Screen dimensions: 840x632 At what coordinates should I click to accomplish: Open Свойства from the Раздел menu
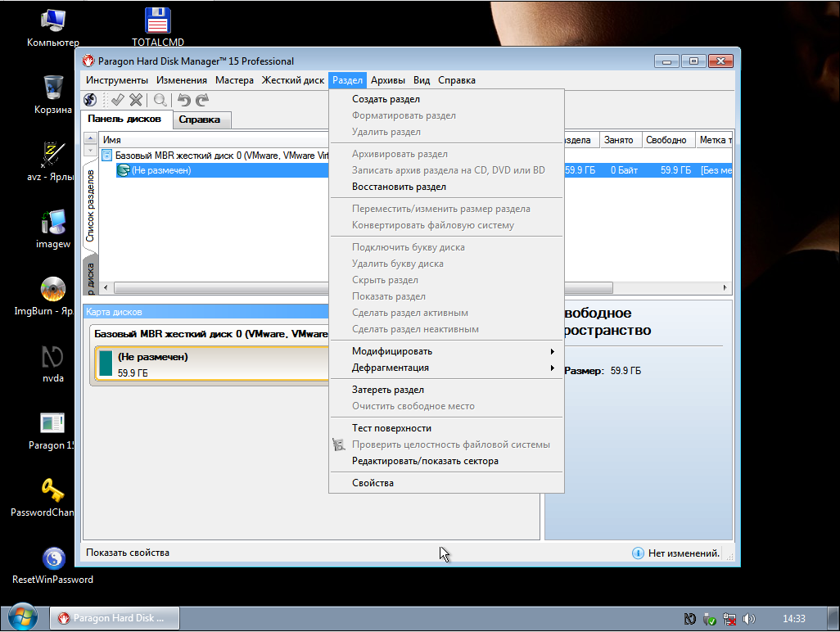[x=446, y=483]
